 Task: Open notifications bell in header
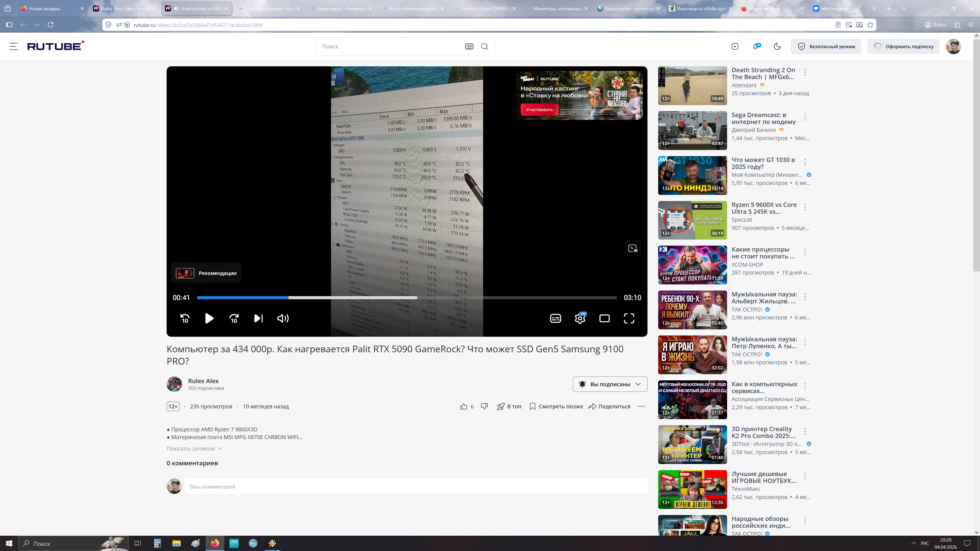click(756, 46)
